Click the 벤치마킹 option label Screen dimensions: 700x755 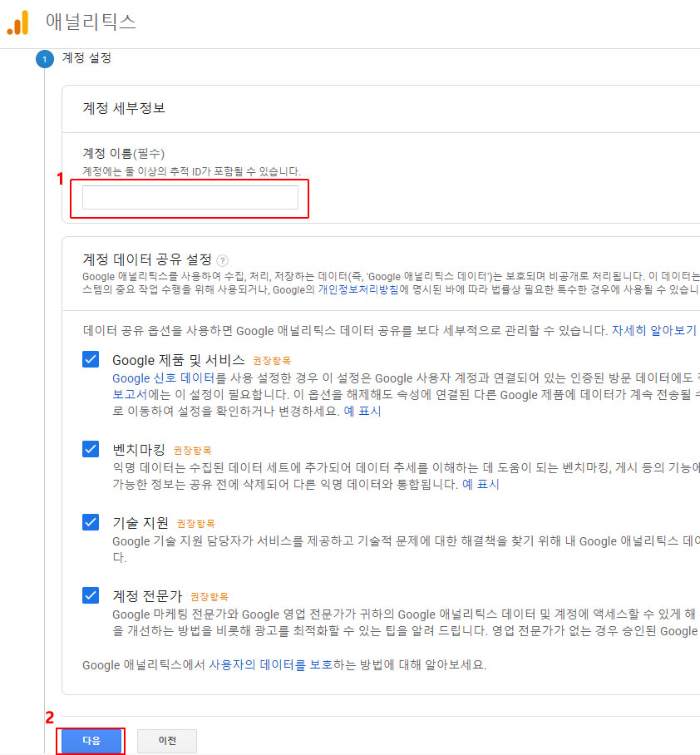[139, 450]
